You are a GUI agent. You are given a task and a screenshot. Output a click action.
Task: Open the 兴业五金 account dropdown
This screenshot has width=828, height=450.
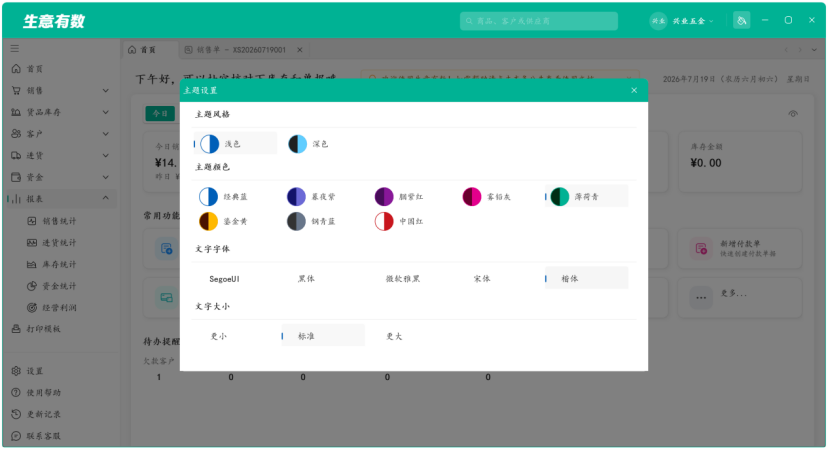[x=693, y=21]
